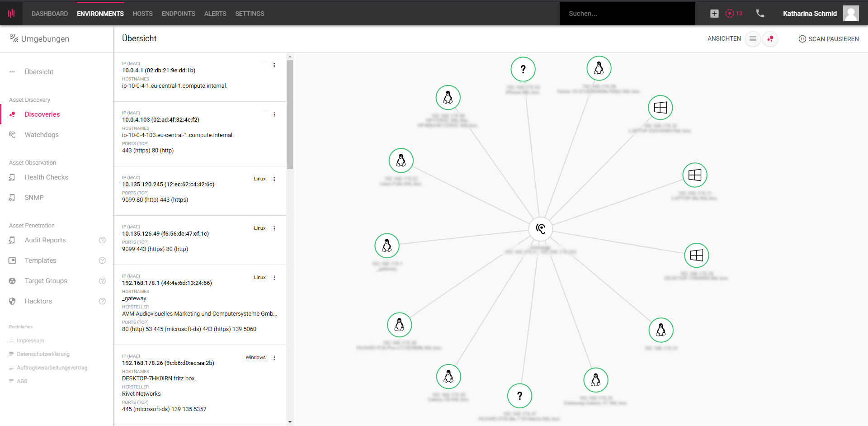Switch to the Dashboard tab
The width and height of the screenshot is (868, 426).
[x=49, y=14]
